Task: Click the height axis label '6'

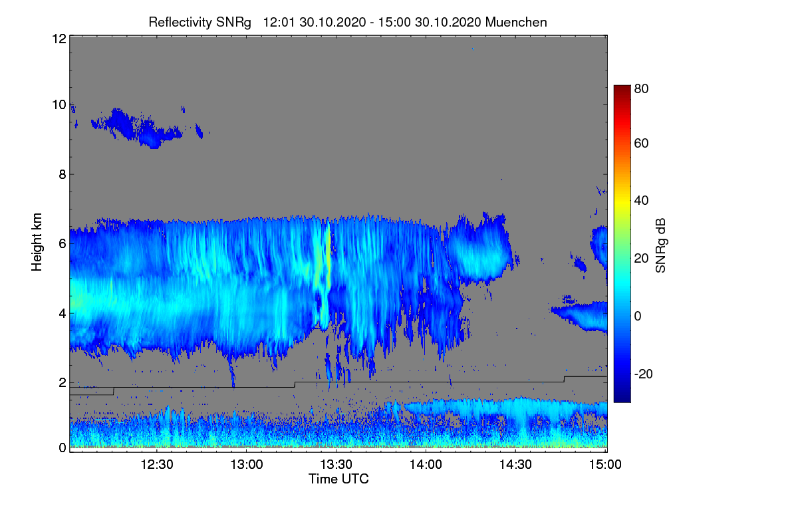Action: pos(62,243)
